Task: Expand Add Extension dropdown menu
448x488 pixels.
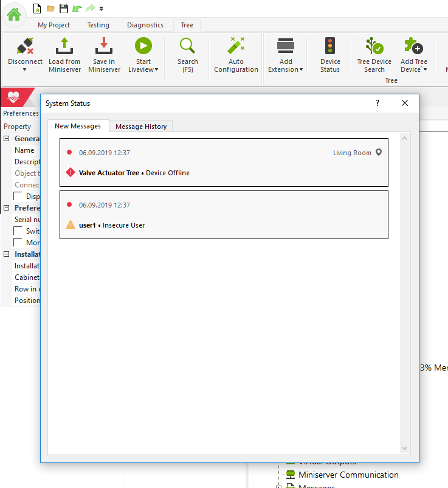Action: (301, 69)
